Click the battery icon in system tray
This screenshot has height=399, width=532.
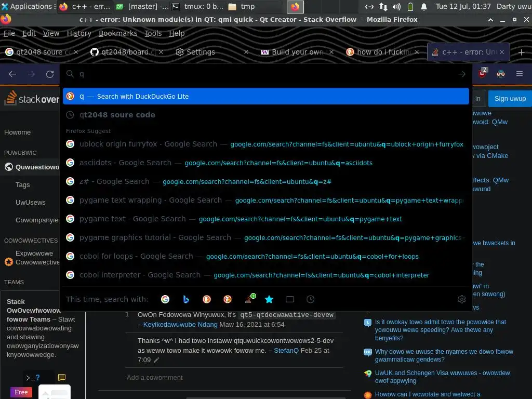pyautogui.click(x=410, y=6)
